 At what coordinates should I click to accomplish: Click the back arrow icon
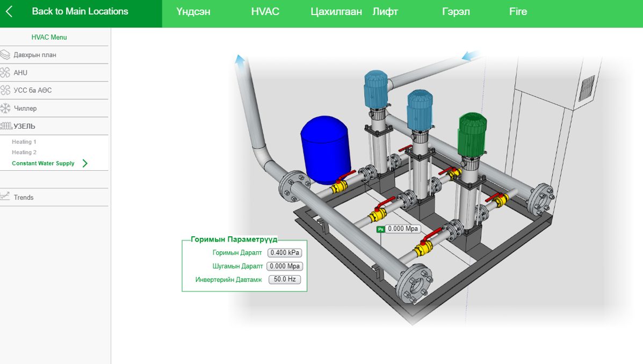[x=9, y=11]
